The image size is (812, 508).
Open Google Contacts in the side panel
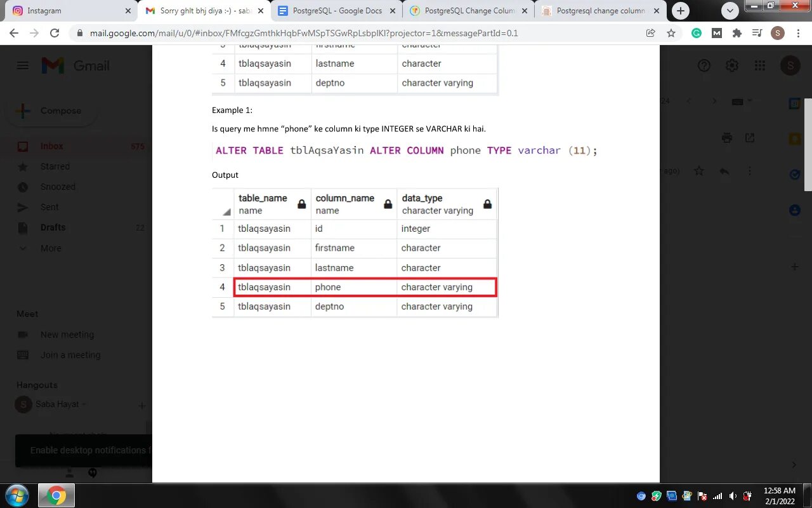coord(794,210)
